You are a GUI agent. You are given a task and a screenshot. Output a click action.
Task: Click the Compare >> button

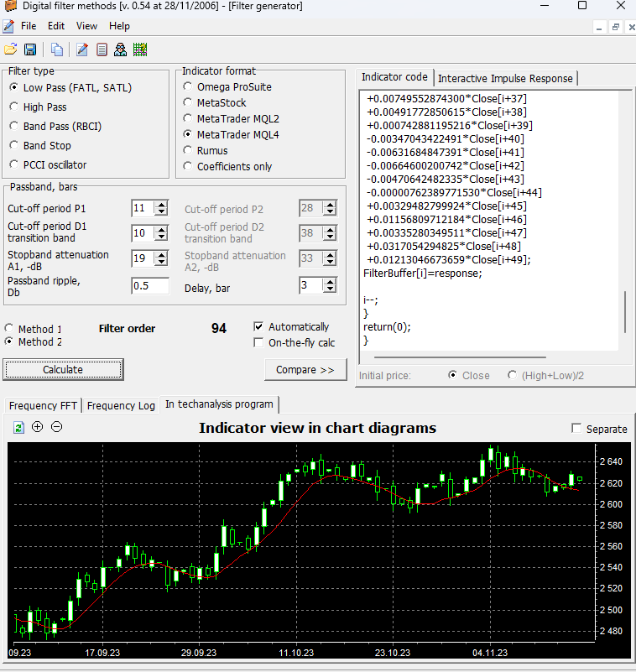click(305, 370)
